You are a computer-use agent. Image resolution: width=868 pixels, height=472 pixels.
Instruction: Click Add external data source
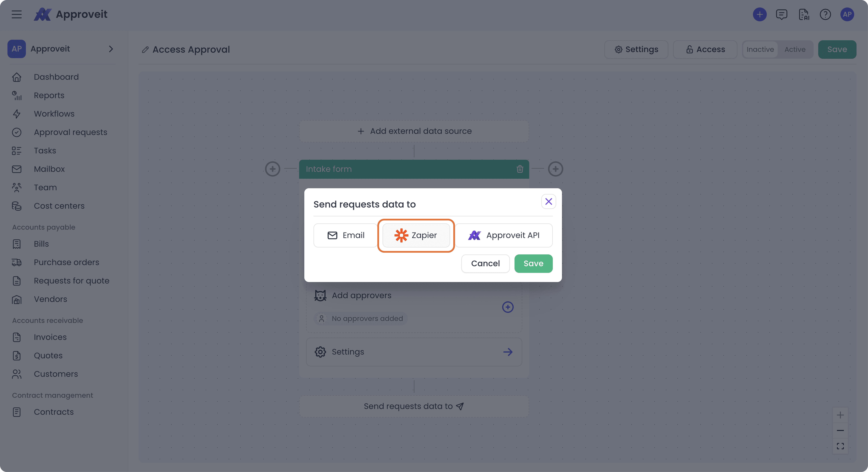(x=414, y=131)
